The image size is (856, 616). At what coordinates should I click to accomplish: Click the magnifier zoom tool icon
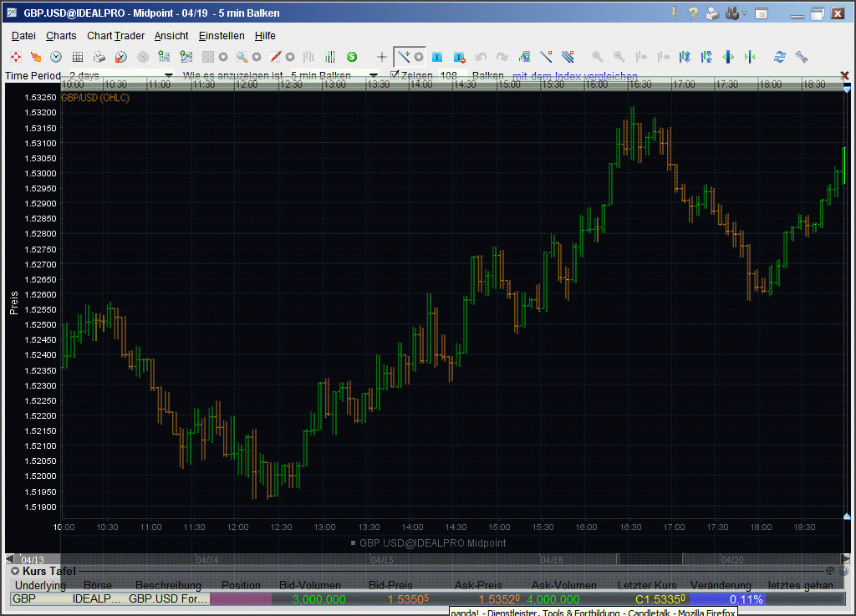241,57
